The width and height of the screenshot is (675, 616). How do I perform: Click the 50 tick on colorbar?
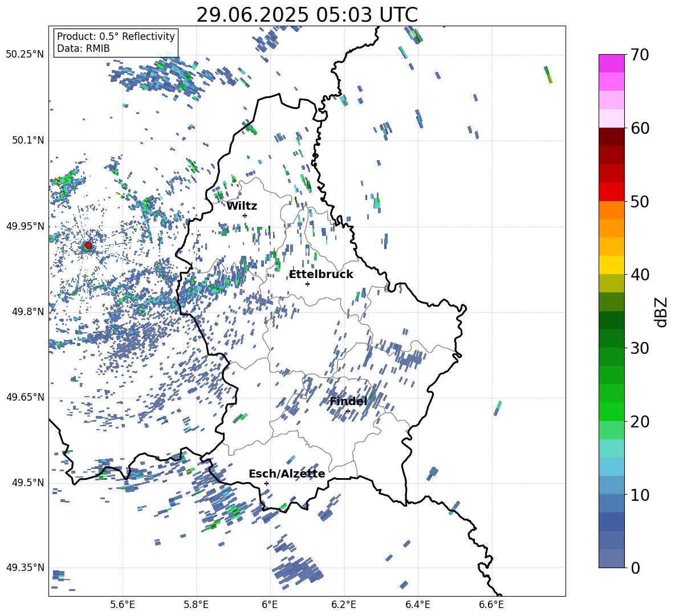[x=640, y=201]
